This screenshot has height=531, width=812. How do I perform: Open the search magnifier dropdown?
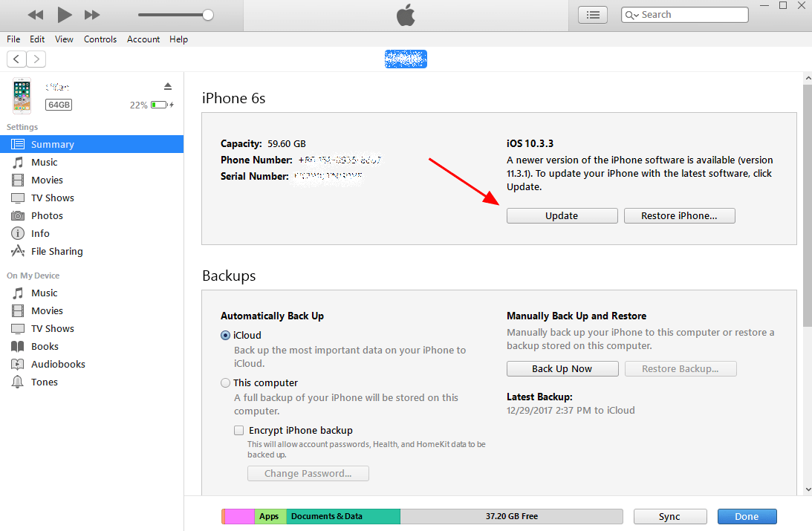(x=631, y=16)
